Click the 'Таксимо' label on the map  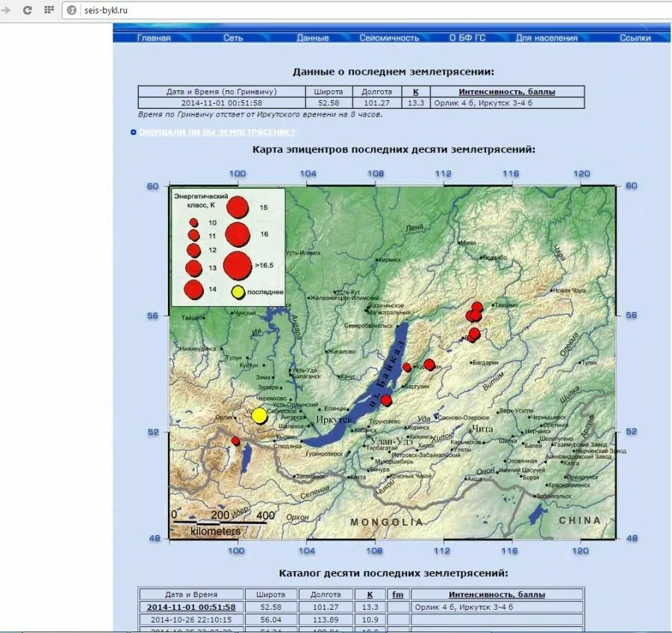[508, 305]
